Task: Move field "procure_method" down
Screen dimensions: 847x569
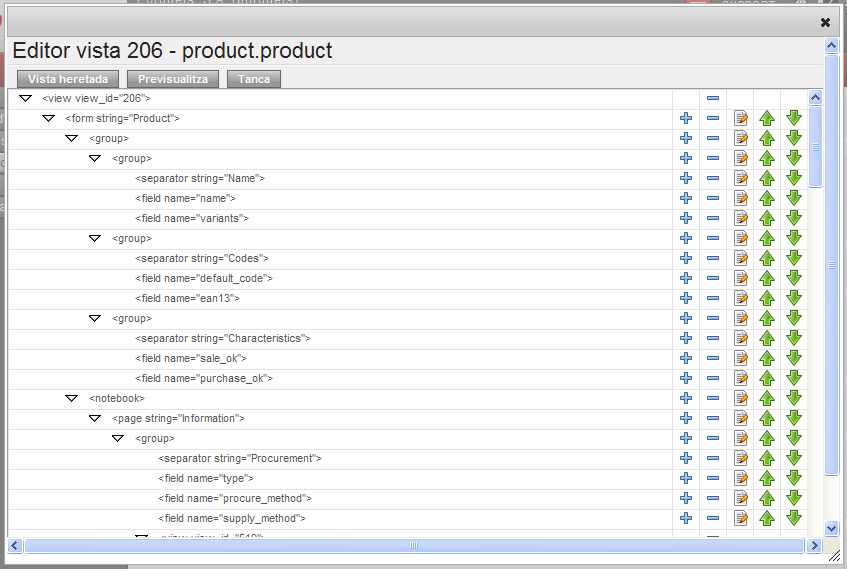Action: (794, 498)
